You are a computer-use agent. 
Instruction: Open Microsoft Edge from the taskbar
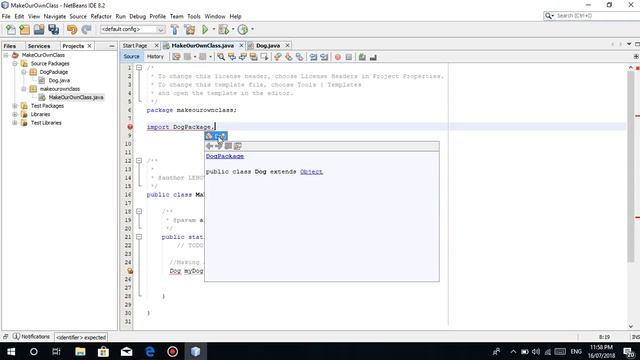click(x=150, y=351)
